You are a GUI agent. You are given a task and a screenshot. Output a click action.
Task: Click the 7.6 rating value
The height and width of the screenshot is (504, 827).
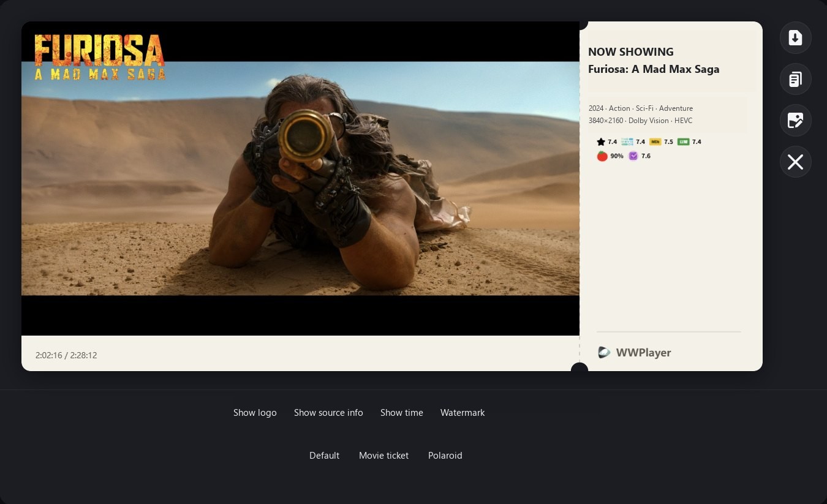pos(646,156)
